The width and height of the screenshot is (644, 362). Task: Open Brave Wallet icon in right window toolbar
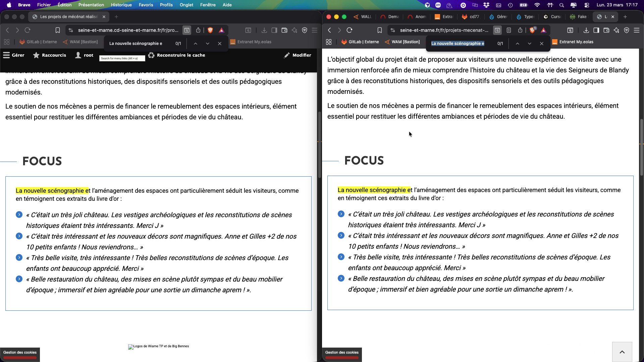(606, 30)
